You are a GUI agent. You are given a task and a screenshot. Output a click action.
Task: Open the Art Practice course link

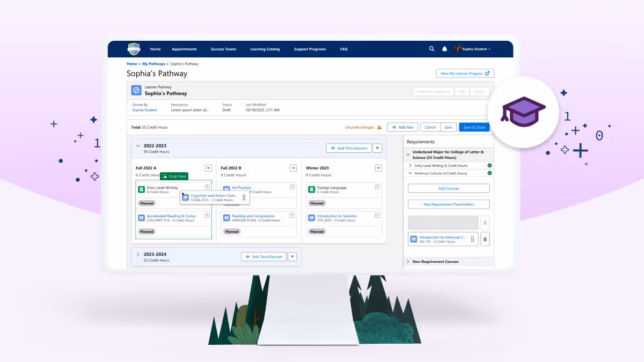click(x=241, y=188)
